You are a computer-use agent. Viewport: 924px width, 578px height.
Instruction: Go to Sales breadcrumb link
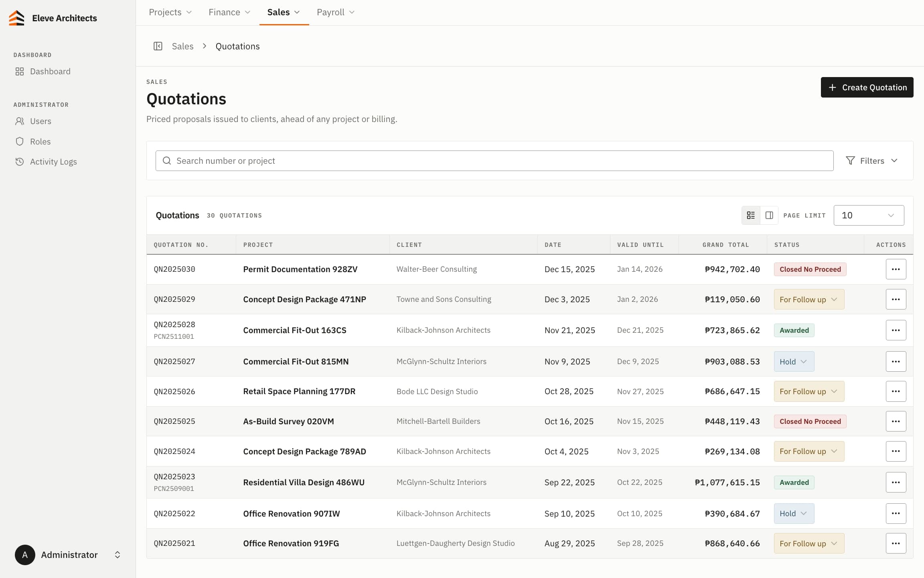(182, 46)
